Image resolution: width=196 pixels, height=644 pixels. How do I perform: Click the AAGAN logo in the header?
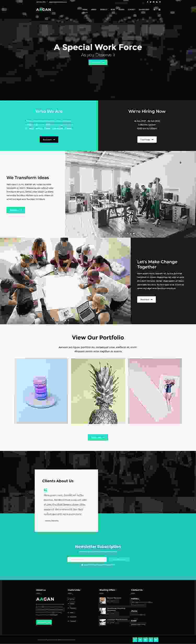pos(44,10)
